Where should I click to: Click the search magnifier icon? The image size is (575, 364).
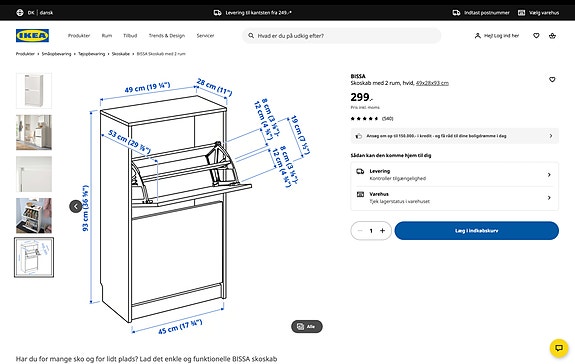[251, 36]
